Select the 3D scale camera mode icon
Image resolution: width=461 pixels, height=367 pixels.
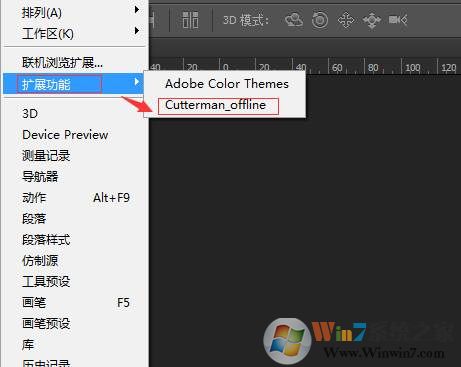pos(398,20)
